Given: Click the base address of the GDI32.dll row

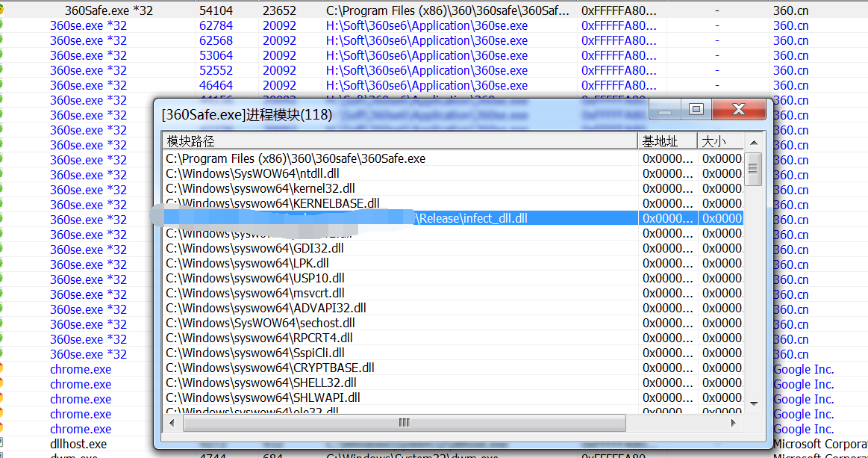Looking at the screenshot, I should coord(668,248).
